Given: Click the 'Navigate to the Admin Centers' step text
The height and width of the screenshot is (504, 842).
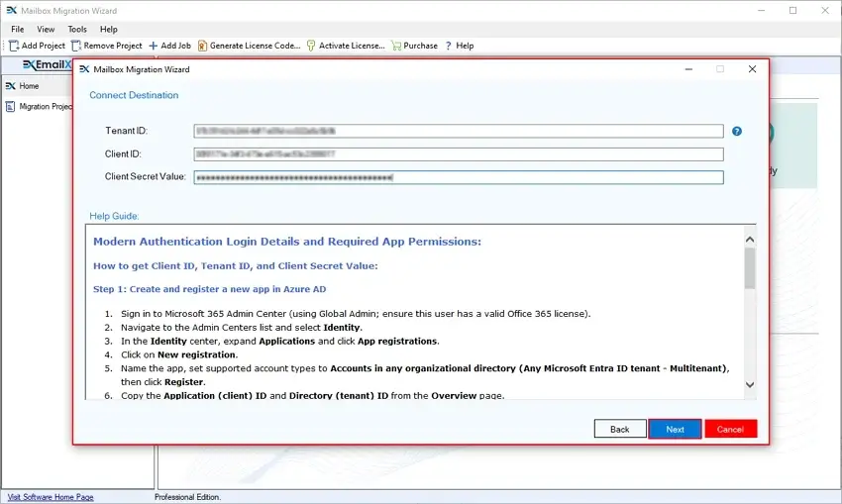Looking at the screenshot, I should [241, 328].
